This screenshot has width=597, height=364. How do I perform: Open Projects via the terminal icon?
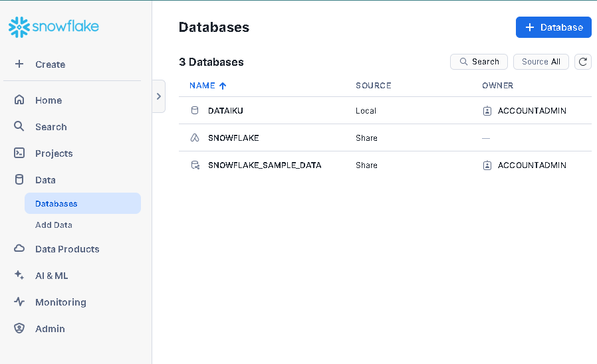click(x=19, y=153)
